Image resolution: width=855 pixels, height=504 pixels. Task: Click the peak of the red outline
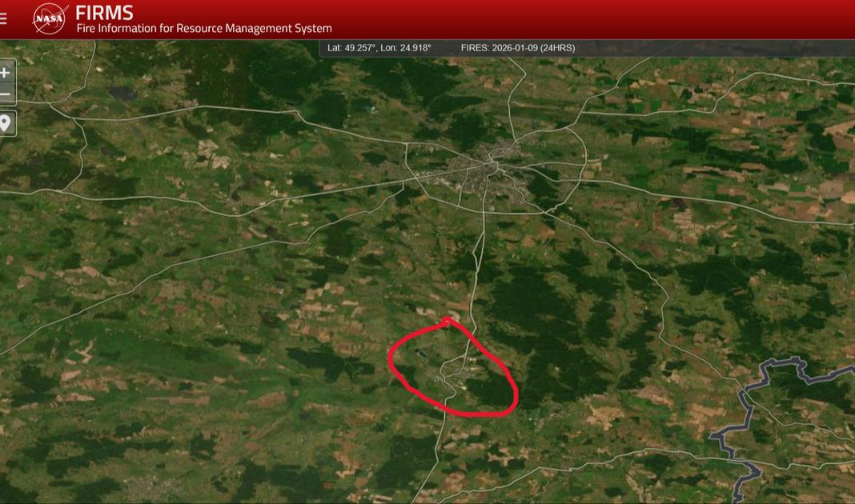(448, 321)
